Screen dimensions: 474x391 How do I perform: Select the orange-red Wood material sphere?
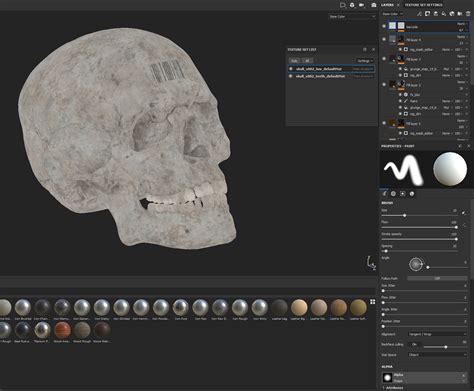point(62,330)
